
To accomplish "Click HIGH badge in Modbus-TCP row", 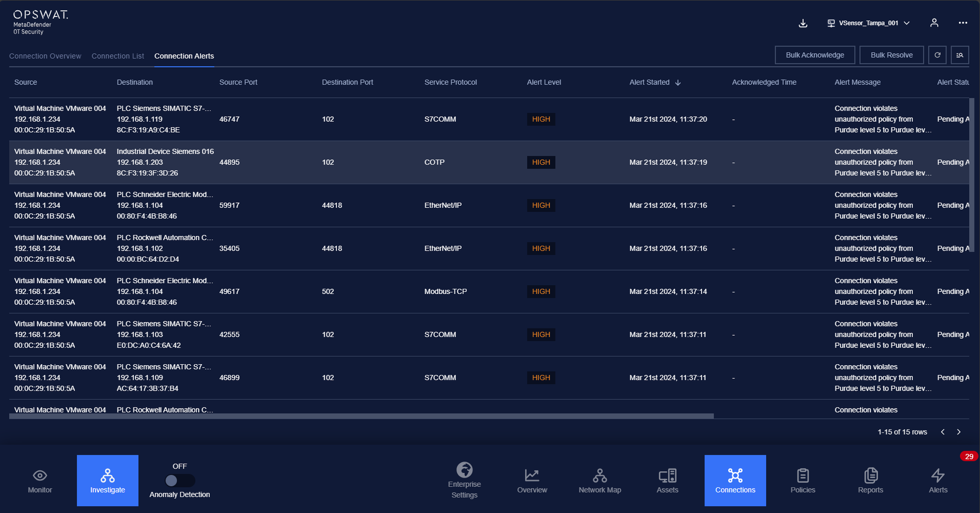I will (541, 291).
